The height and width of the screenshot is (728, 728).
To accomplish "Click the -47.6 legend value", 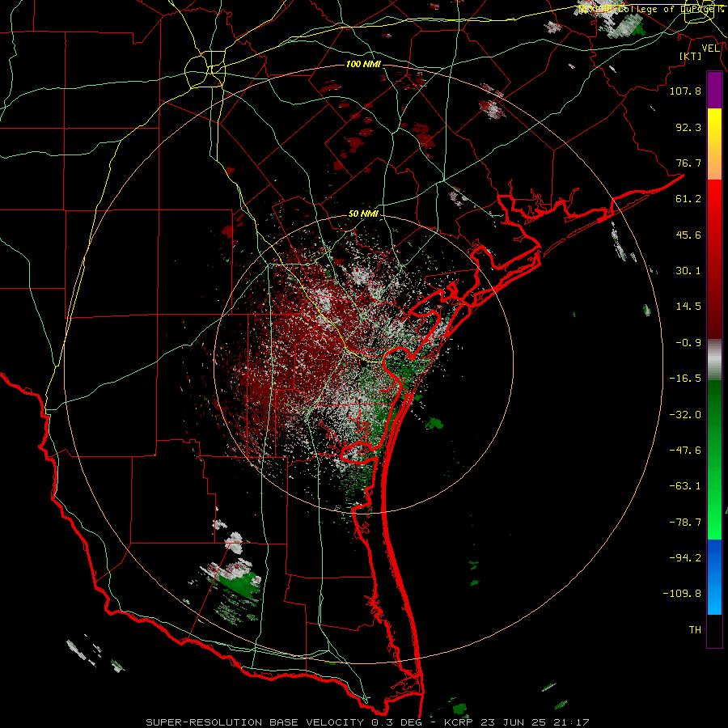I will point(685,451).
